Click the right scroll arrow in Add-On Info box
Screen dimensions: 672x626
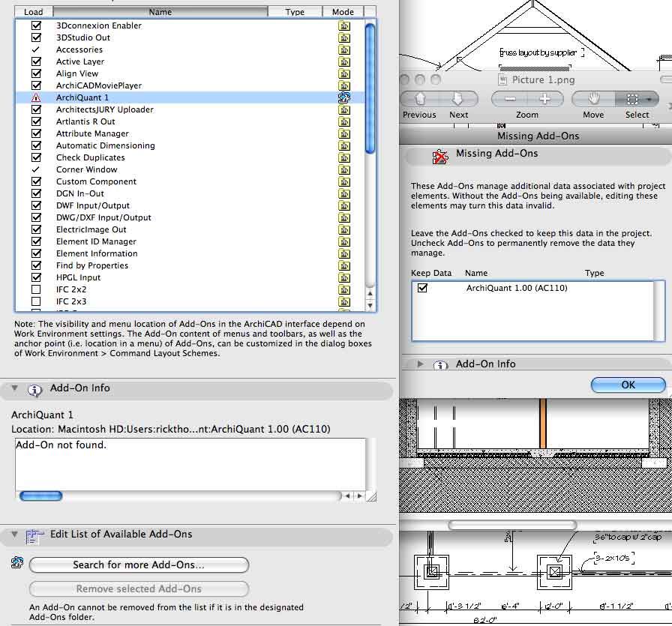tap(359, 496)
